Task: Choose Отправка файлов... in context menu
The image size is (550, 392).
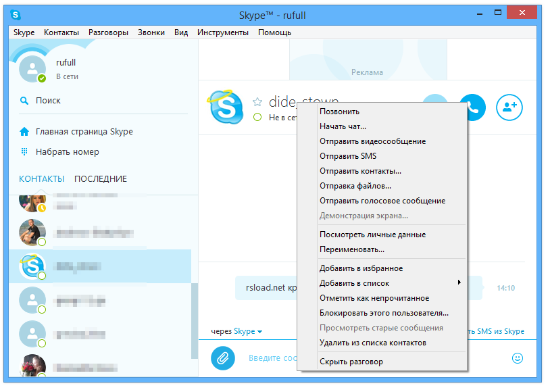Action: (x=382, y=186)
